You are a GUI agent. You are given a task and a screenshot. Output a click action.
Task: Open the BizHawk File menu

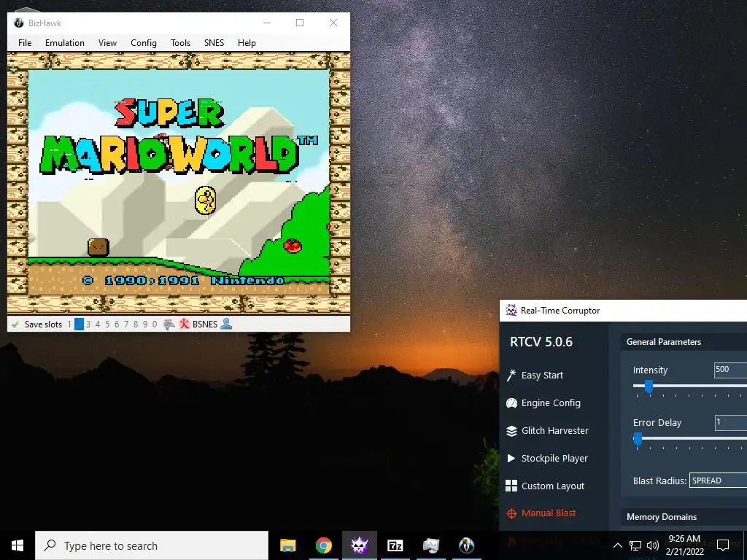[x=25, y=43]
